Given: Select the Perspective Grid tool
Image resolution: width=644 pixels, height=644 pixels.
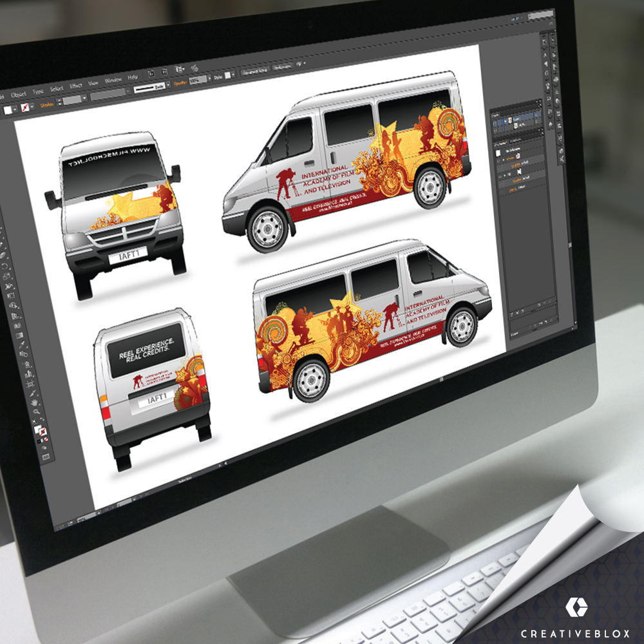Looking at the screenshot, I should coord(15,316).
